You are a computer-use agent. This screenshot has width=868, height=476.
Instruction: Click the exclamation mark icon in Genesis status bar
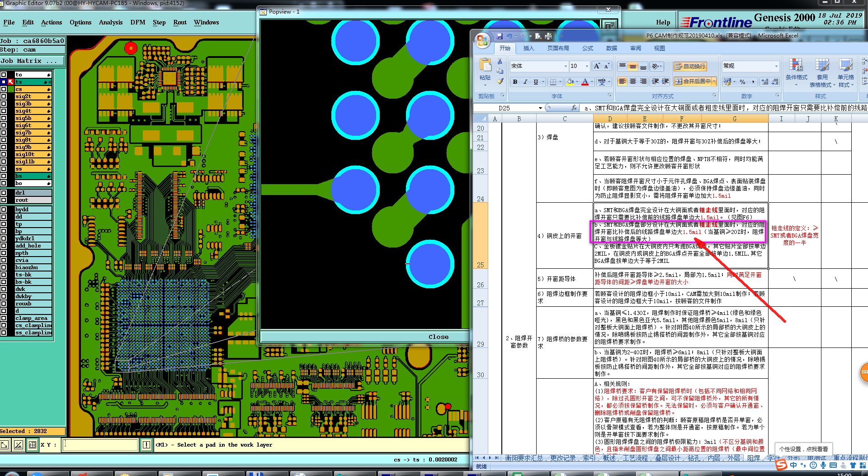(146, 445)
